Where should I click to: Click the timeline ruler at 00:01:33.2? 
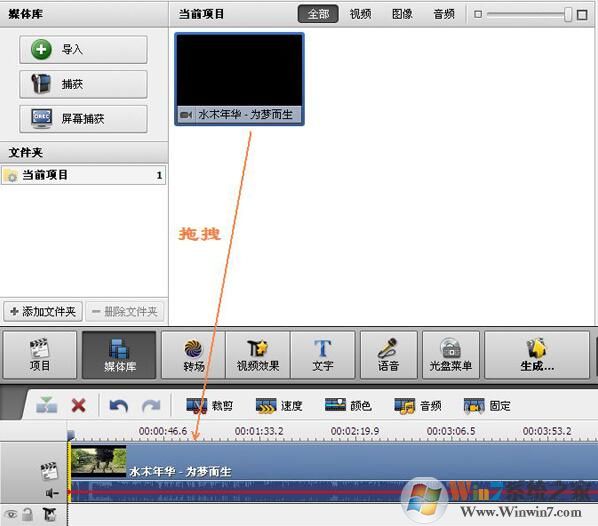pos(259,431)
